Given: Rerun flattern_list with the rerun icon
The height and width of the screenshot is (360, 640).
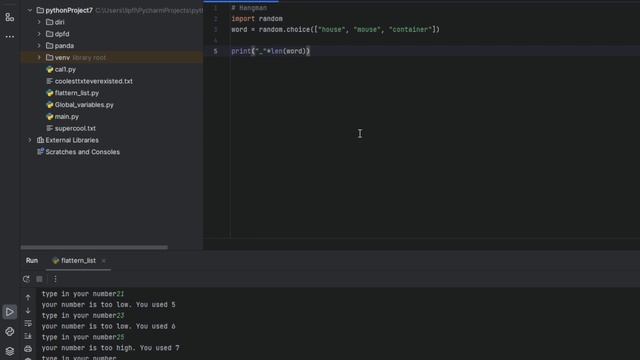Looking at the screenshot, I should click(26, 279).
